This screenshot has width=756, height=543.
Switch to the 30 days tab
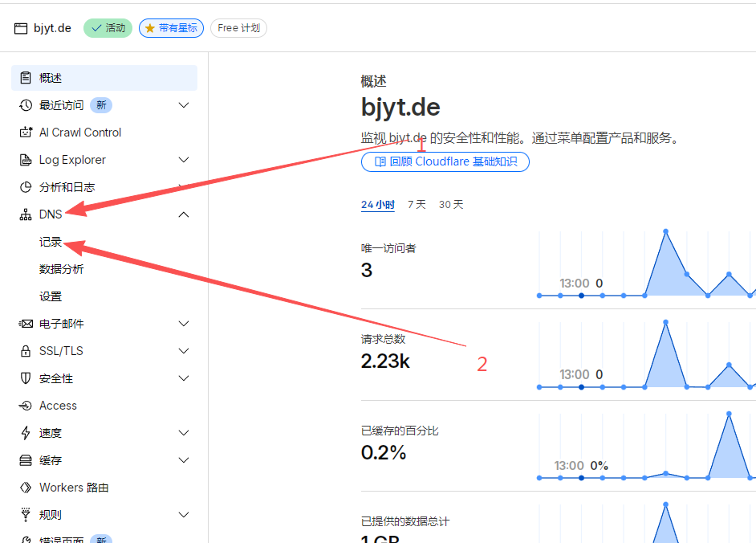(x=451, y=205)
